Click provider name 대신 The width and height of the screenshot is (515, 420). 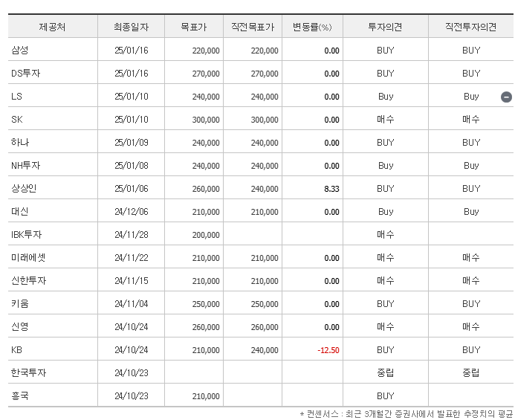(20, 211)
